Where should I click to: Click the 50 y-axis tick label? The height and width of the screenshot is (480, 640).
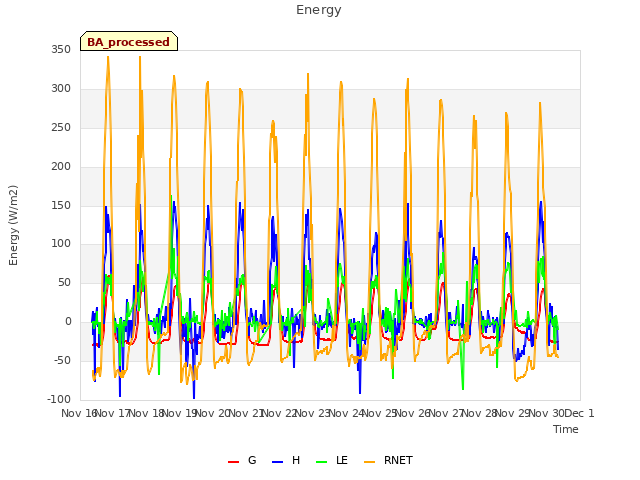[x=64, y=282]
